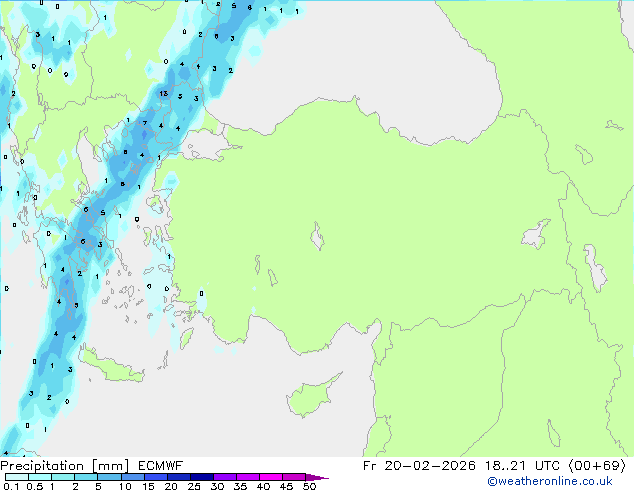Click the 'Fr 20-02-2026' date text
634x490 pixels.
[x=419, y=466]
